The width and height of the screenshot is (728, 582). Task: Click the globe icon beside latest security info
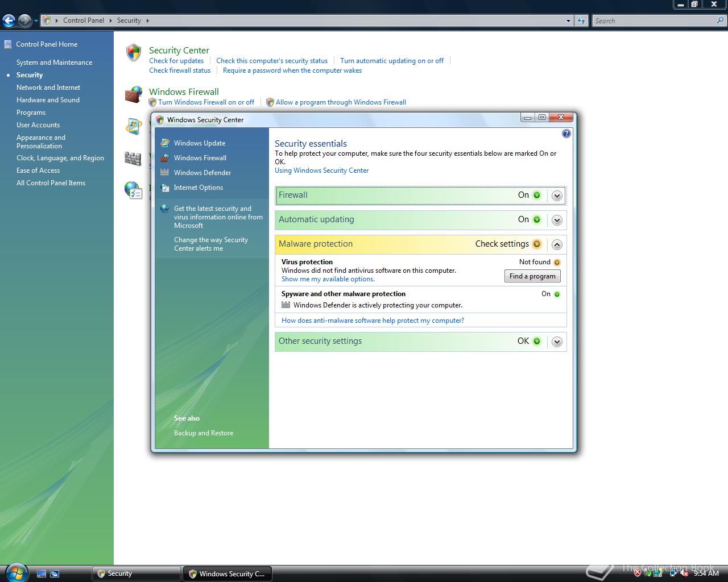pyautogui.click(x=165, y=209)
